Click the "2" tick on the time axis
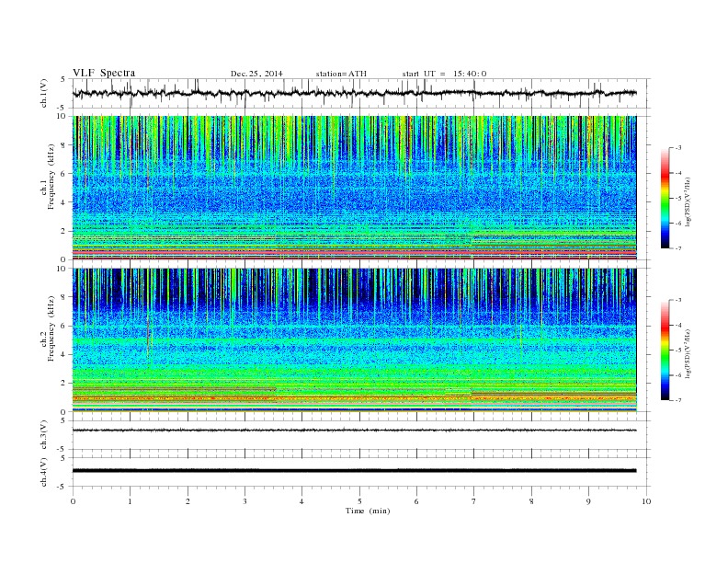 (x=188, y=501)
